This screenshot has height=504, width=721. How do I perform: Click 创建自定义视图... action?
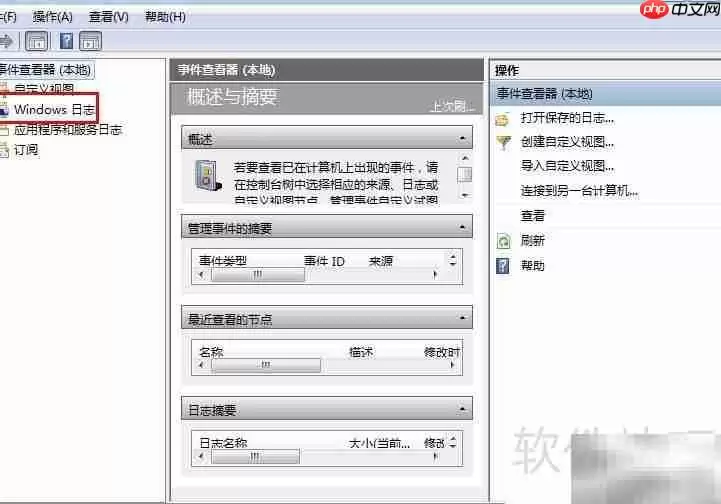point(567,142)
